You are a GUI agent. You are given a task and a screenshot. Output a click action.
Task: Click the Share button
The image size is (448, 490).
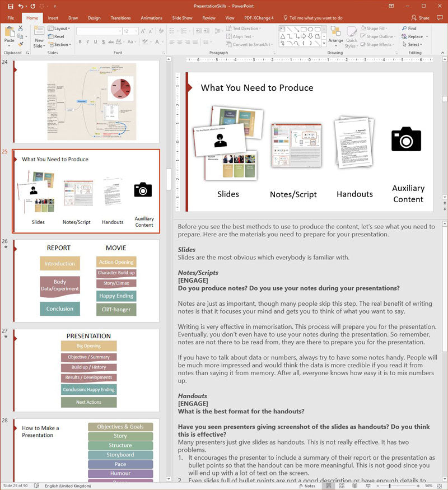tap(420, 18)
